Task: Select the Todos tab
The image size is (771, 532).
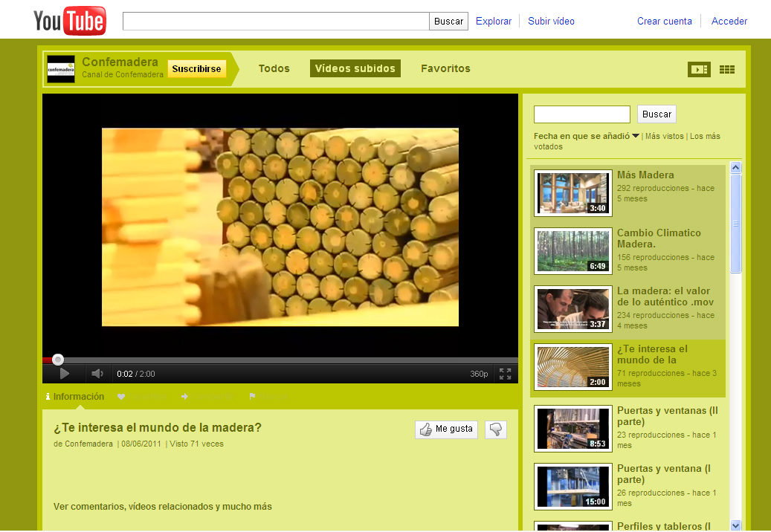Action: tap(274, 68)
